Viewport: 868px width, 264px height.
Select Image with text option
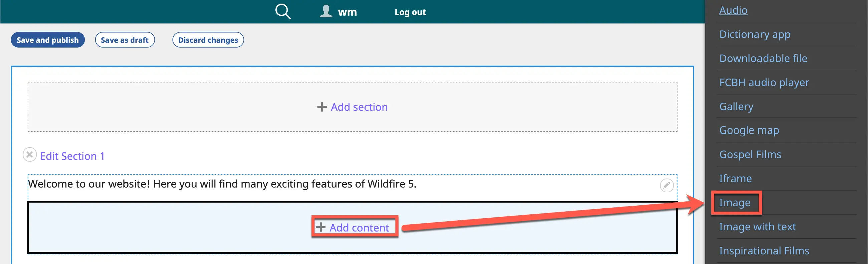(x=757, y=227)
